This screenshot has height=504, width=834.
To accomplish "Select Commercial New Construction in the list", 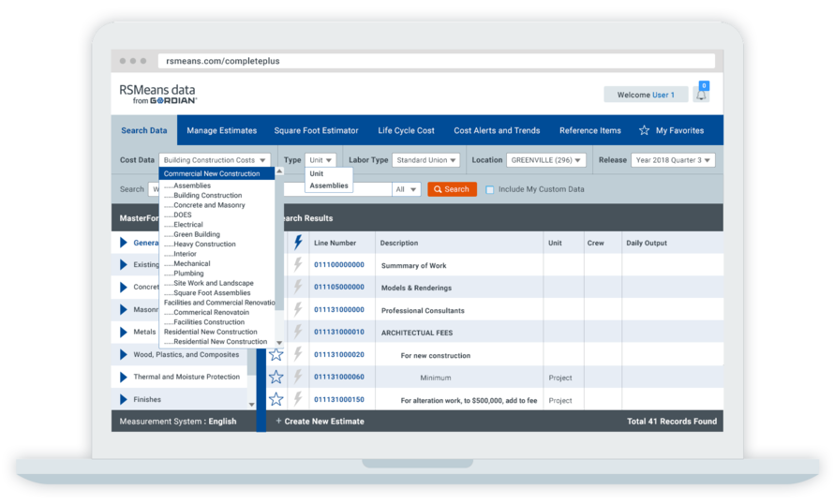I will [x=216, y=174].
